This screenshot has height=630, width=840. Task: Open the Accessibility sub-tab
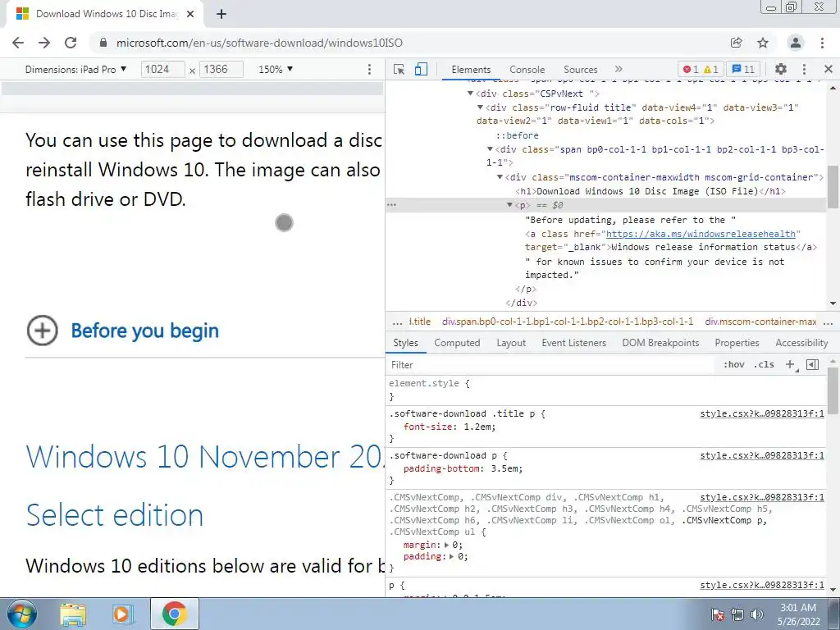[x=801, y=343]
